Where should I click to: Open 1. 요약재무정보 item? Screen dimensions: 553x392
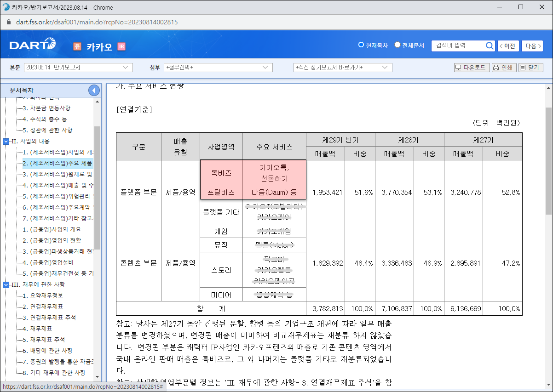(43, 295)
